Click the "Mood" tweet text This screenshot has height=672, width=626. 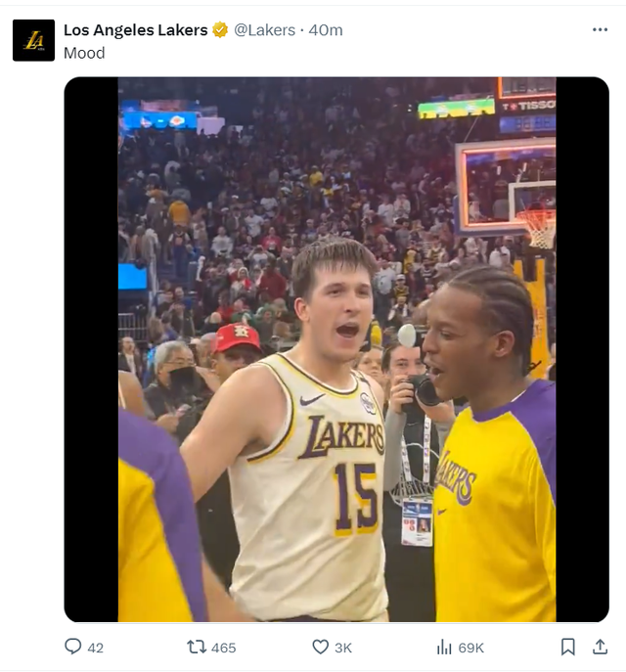[x=84, y=53]
